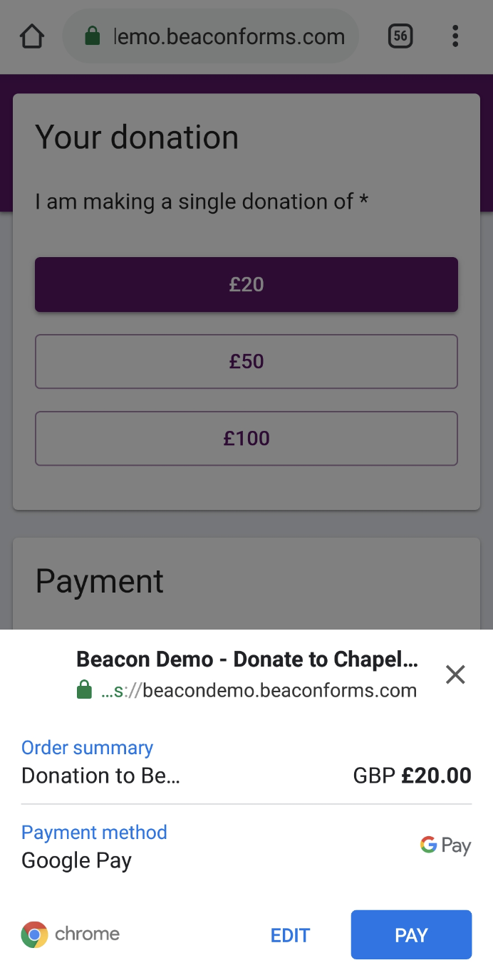Click the green lock in payment sheet
The width and height of the screenshot is (493, 980).
click(x=84, y=690)
